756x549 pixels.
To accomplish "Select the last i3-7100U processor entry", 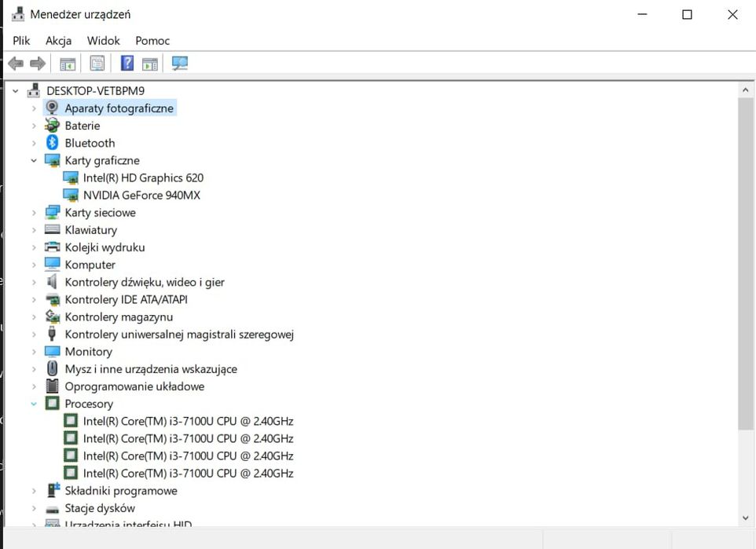I will click(x=188, y=473).
